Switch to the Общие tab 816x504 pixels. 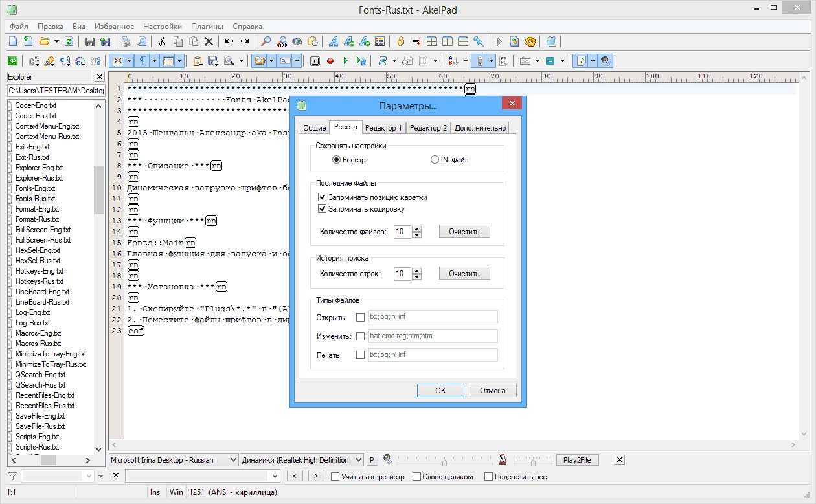(x=314, y=128)
